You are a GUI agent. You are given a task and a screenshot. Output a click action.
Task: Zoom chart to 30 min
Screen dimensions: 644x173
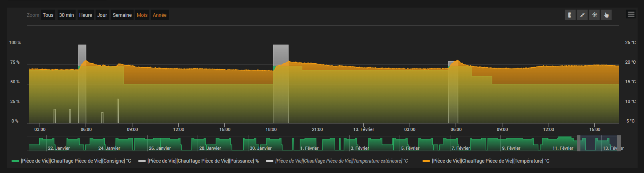(66, 15)
